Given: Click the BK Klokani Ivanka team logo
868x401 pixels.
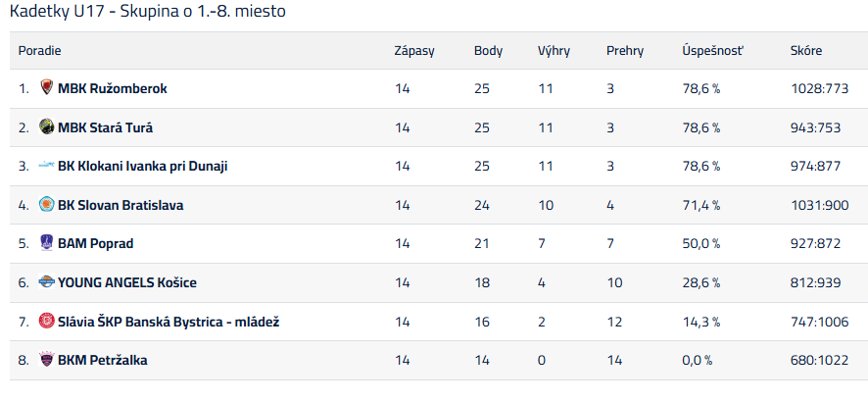Looking at the screenshot, I should tap(46, 167).
